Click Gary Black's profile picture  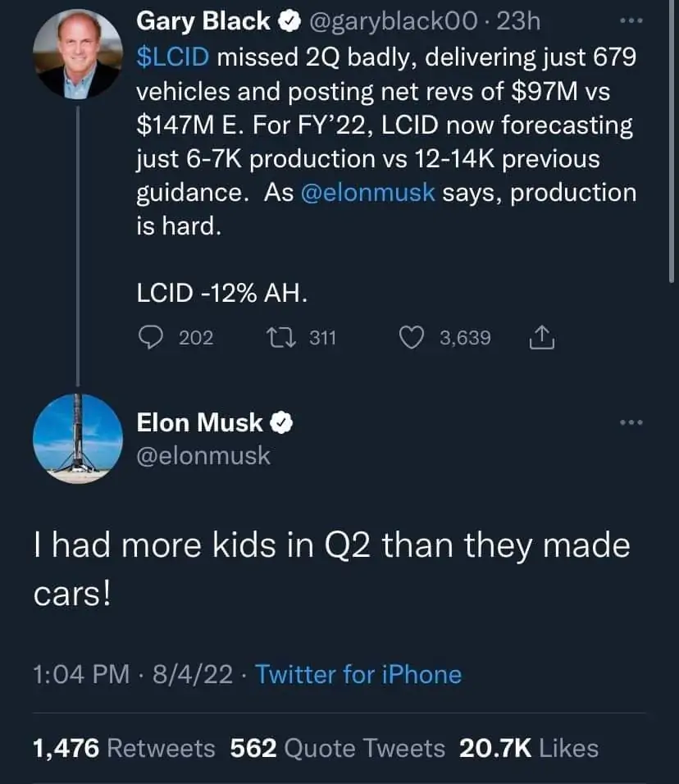click(x=77, y=55)
